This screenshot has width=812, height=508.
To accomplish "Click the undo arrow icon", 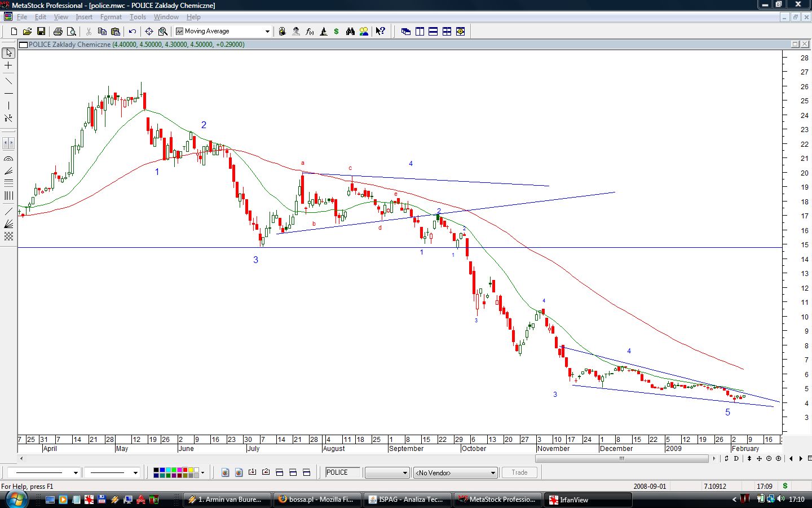I will pyautogui.click(x=133, y=32).
